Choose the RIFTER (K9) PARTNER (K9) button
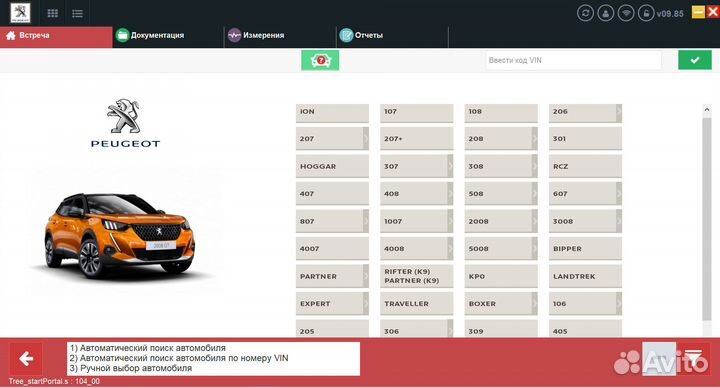 416,276
